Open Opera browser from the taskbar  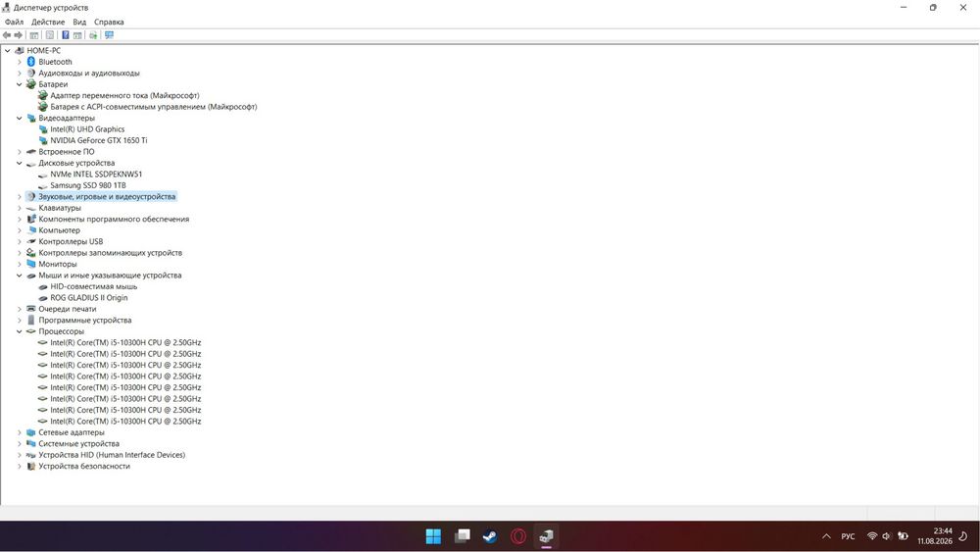(x=518, y=536)
